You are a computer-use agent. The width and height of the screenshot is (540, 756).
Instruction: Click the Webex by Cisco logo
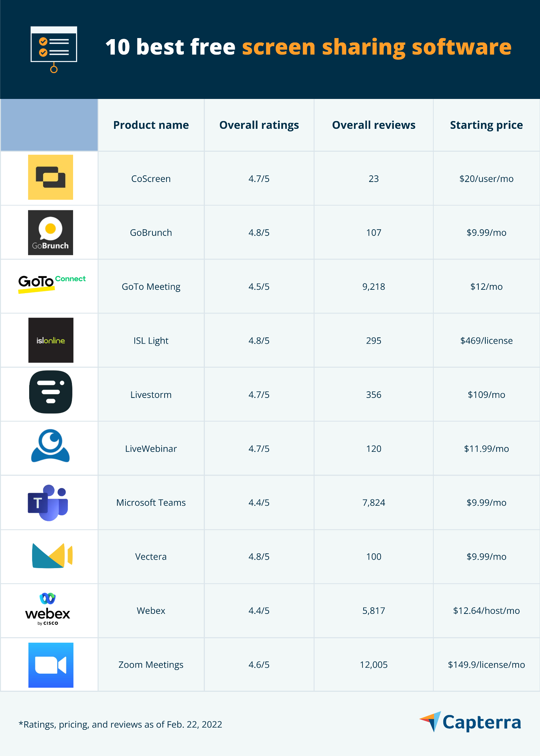[x=48, y=609]
